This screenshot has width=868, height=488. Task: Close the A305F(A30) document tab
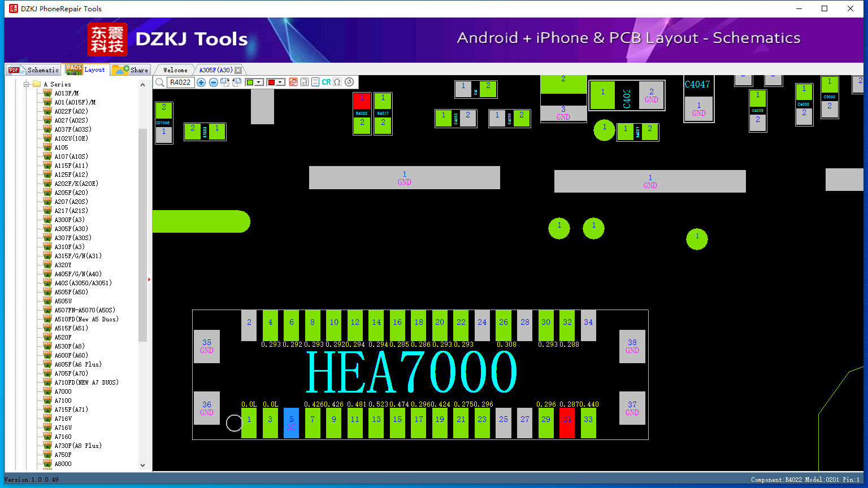click(x=238, y=70)
